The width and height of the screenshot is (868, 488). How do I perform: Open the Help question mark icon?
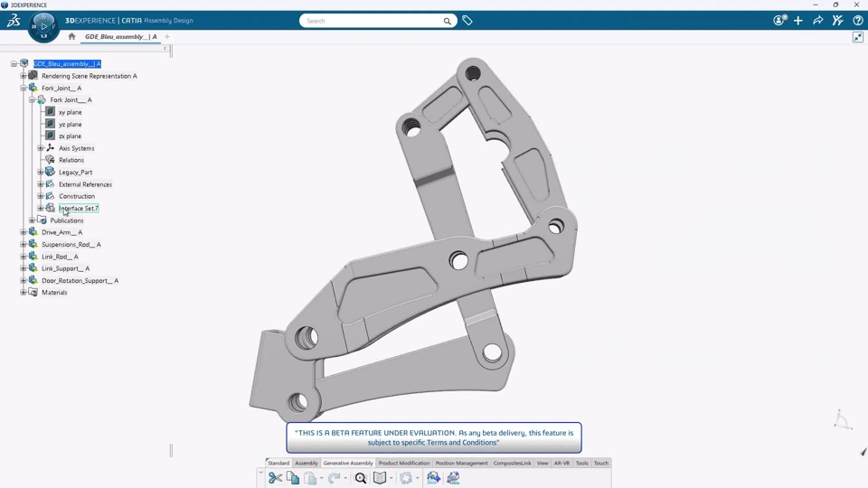(857, 21)
